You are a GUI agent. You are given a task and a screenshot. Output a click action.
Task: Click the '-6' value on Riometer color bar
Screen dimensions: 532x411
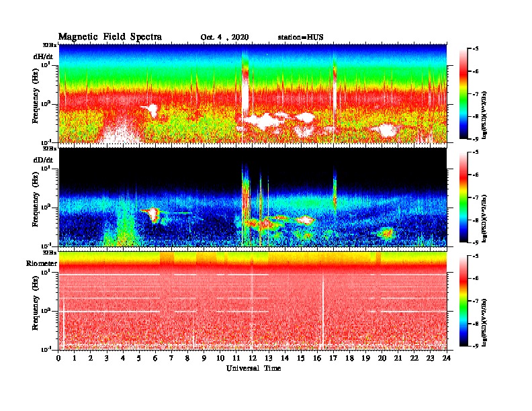[x=475, y=279]
